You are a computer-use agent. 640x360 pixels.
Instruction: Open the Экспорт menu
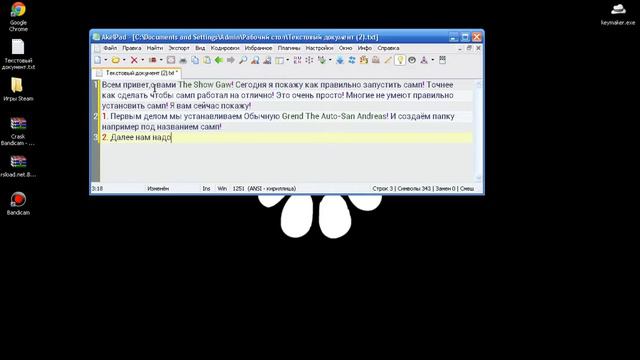179,48
